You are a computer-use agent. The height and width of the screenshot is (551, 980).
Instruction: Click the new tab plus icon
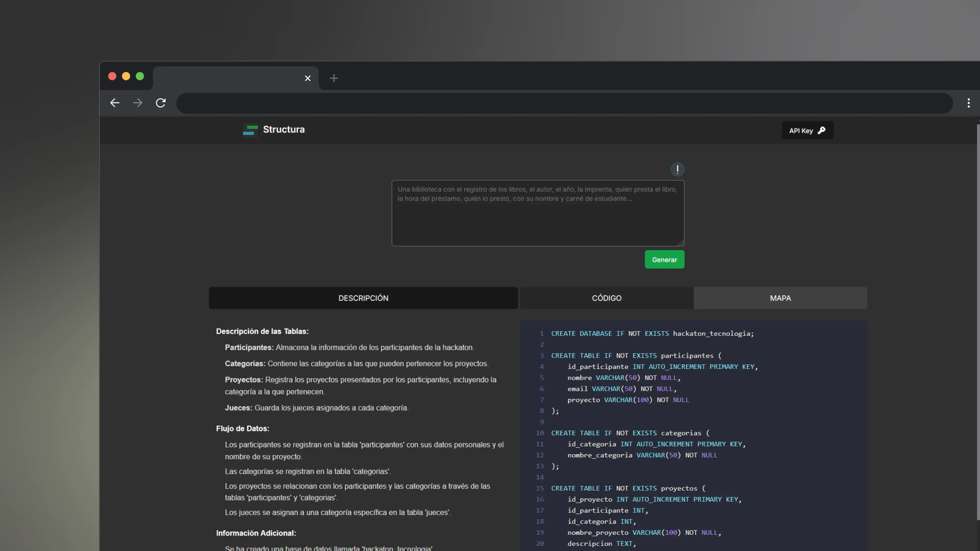pos(334,77)
